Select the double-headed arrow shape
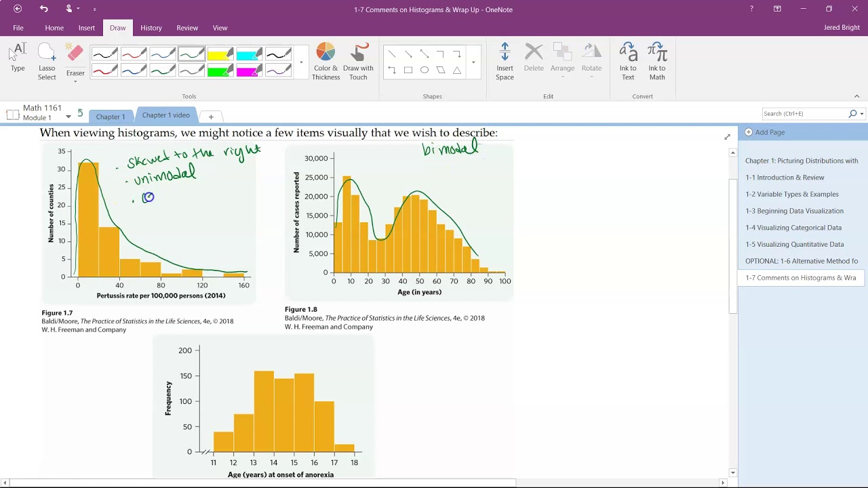This screenshot has width=868, height=488. (424, 54)
